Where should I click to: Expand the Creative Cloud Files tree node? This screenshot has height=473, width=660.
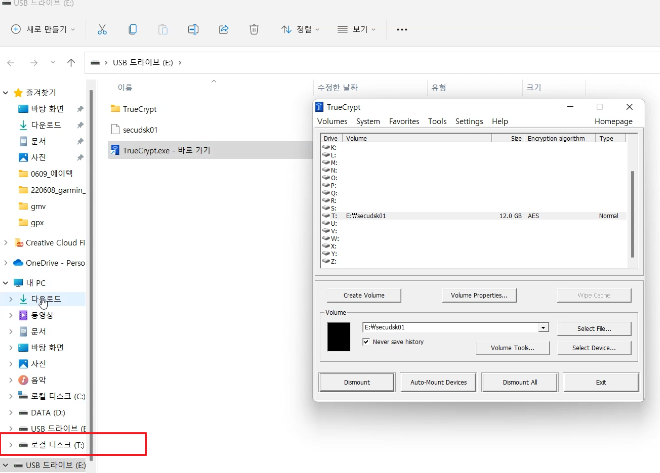coord(5,243)
